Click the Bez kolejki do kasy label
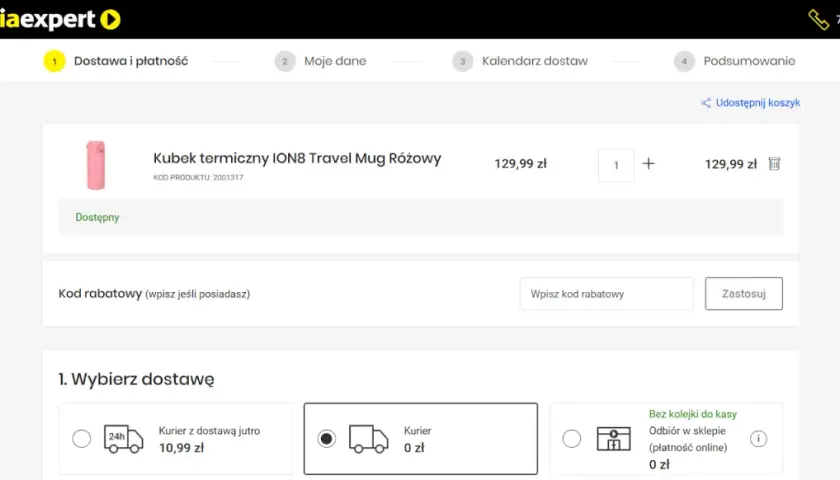 [x=693, y=414]
